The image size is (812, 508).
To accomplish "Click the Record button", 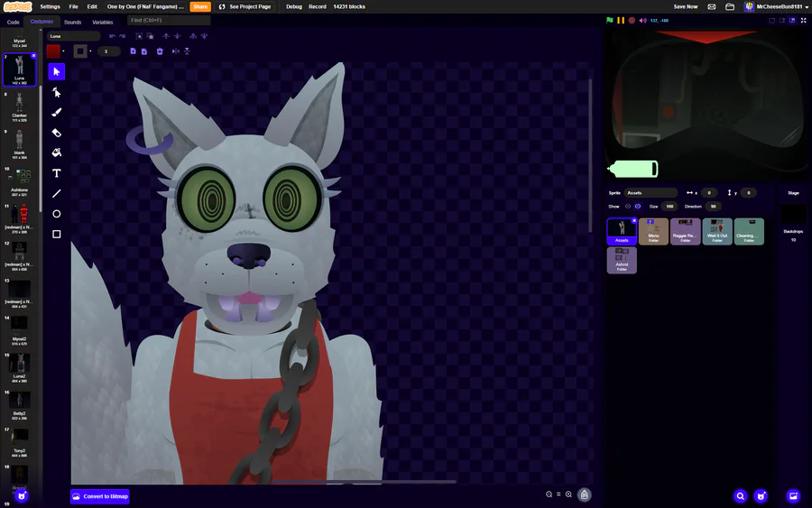I will click(318, 6).
